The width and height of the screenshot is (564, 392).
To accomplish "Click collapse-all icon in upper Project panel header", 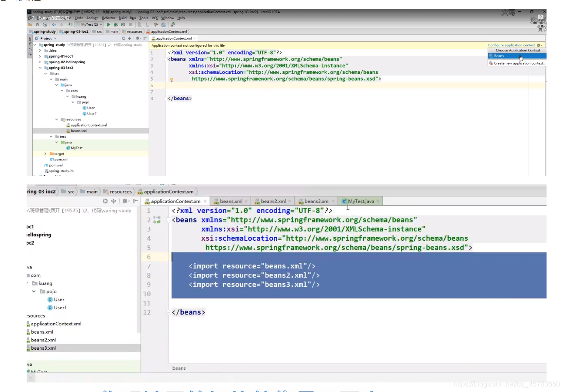I will coord(129,38).
